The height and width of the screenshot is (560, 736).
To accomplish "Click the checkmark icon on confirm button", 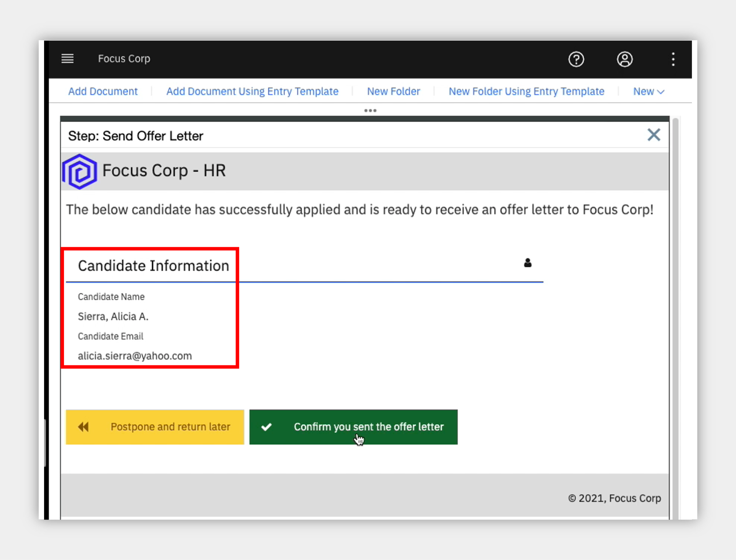I will pyautogui.click(x=266, y=427).
